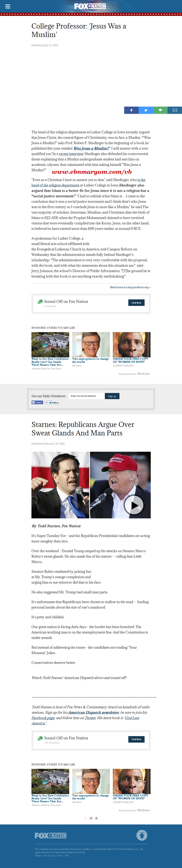182x868 pixels.
Task: Click Chat Now under first article
Action: (136, 303)
